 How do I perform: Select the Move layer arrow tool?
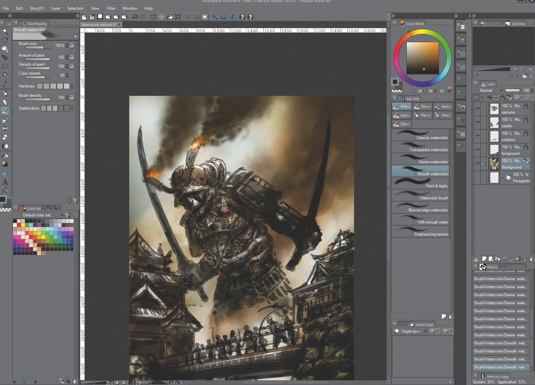click(5, 57)
